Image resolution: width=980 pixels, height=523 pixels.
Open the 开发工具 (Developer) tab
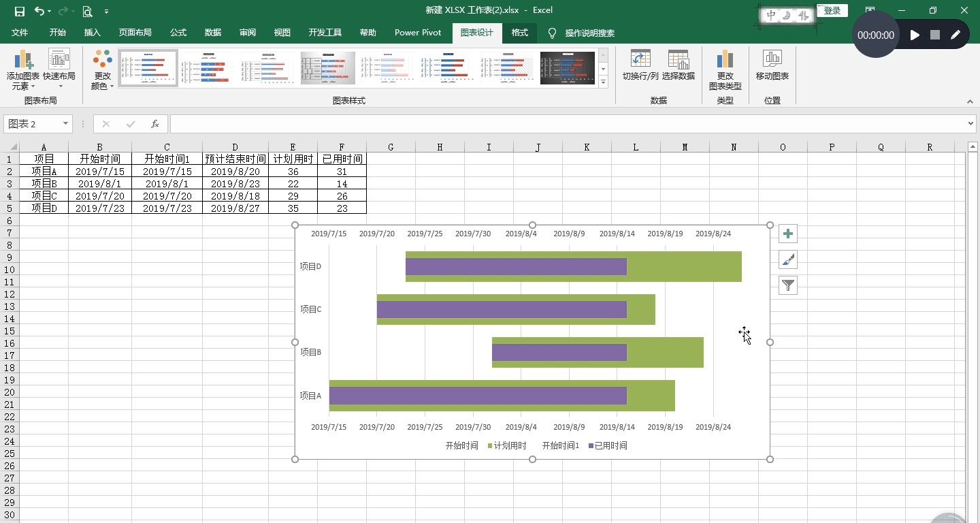click(325, 33)
